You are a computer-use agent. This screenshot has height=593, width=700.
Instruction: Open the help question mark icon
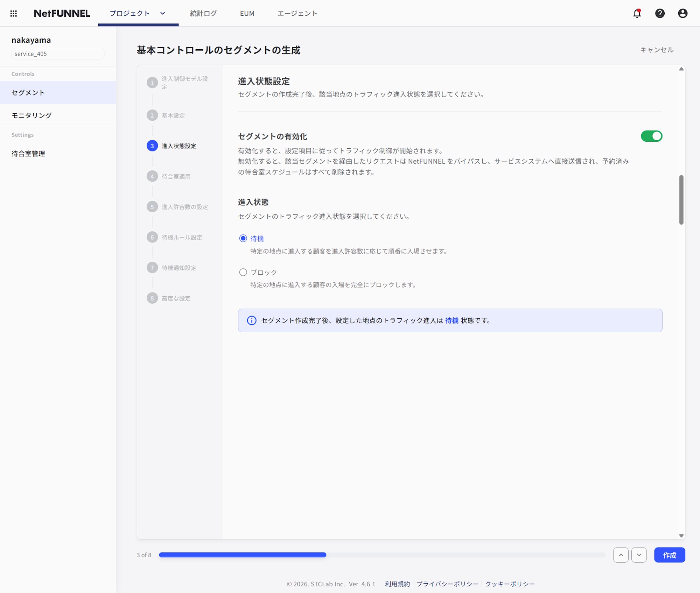[x=660, y=13]
